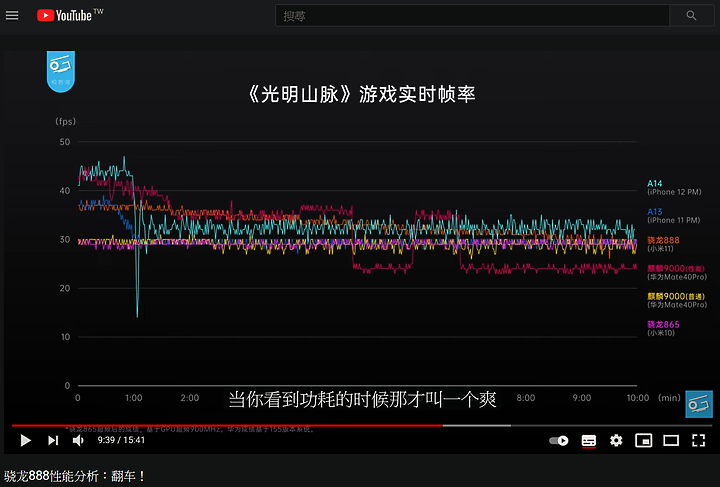720x487 pixels.
Task: Click the blue channel logo badge top-left
Action: tap(61, 72)
